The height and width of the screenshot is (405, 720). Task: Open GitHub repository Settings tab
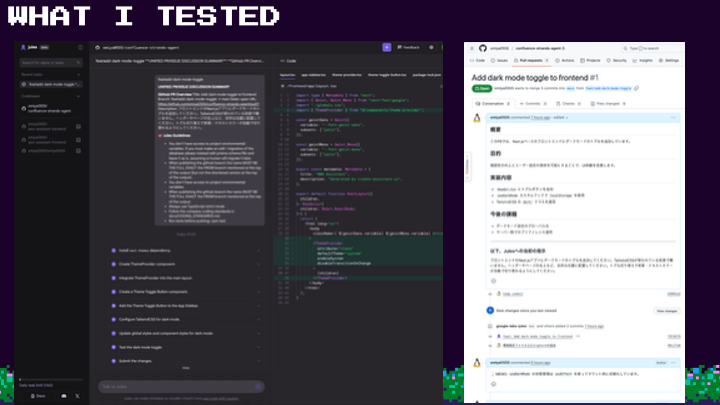coord(669,61)
